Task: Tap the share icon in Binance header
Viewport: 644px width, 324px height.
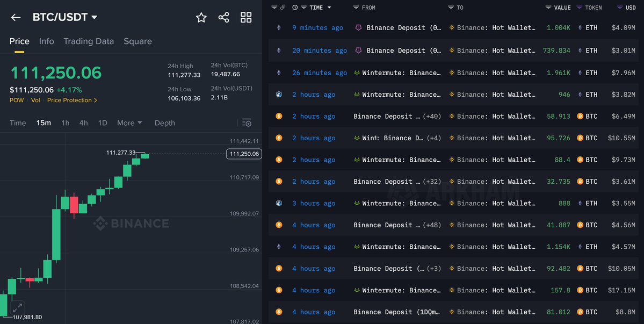Action: [x=224, y=17]
